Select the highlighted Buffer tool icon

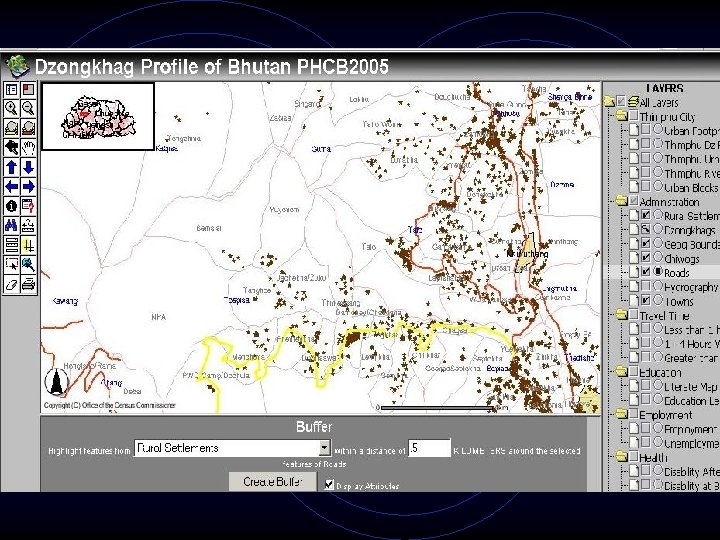click(x=28, y=245)
